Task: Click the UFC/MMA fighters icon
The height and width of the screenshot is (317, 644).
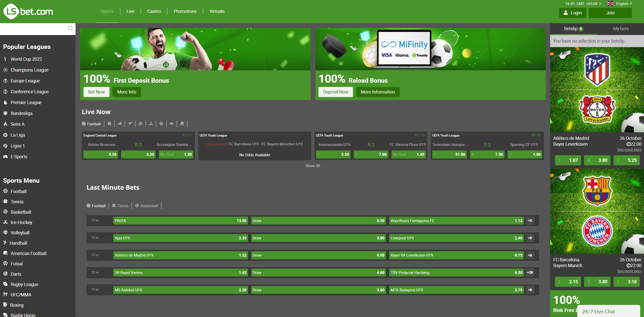Action: tap(5, 294)
